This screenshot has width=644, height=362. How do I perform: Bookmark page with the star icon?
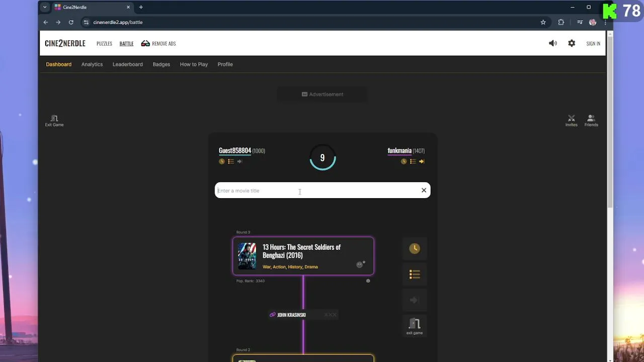coord(543,22)
